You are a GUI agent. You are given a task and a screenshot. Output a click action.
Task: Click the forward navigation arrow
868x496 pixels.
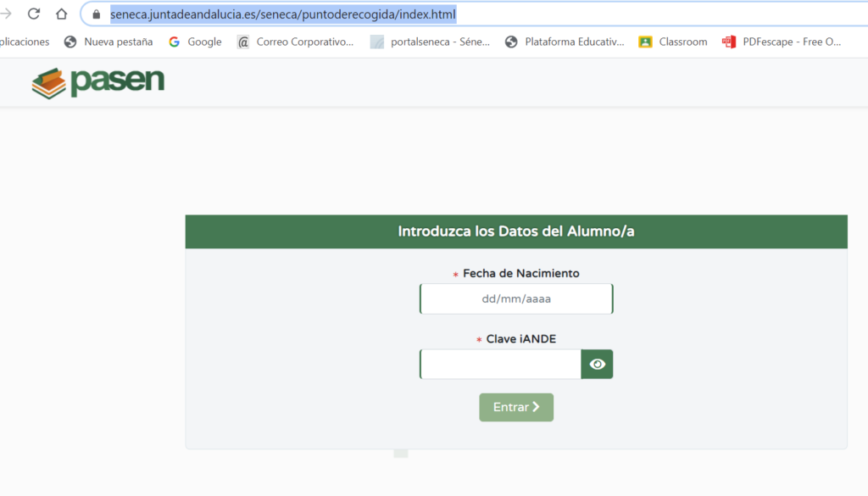click(6, 14)
